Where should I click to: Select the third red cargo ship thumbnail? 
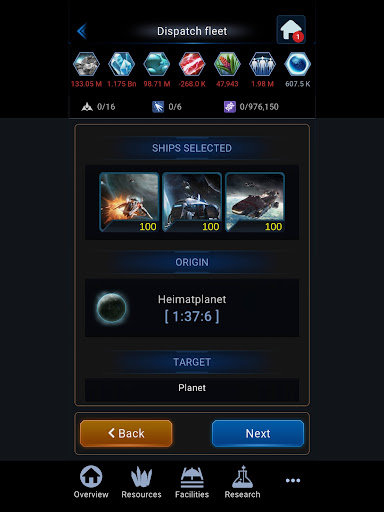[255, 202]
